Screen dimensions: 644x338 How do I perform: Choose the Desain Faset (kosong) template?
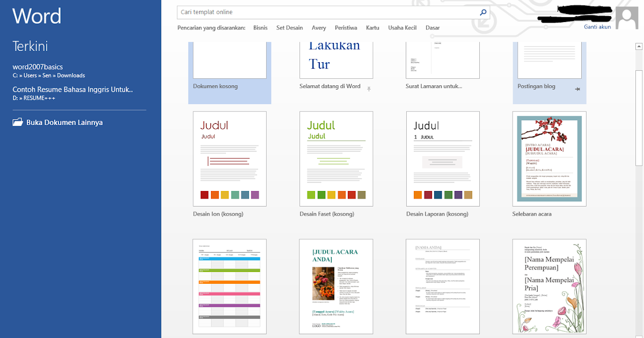click(x=336, y=159)
